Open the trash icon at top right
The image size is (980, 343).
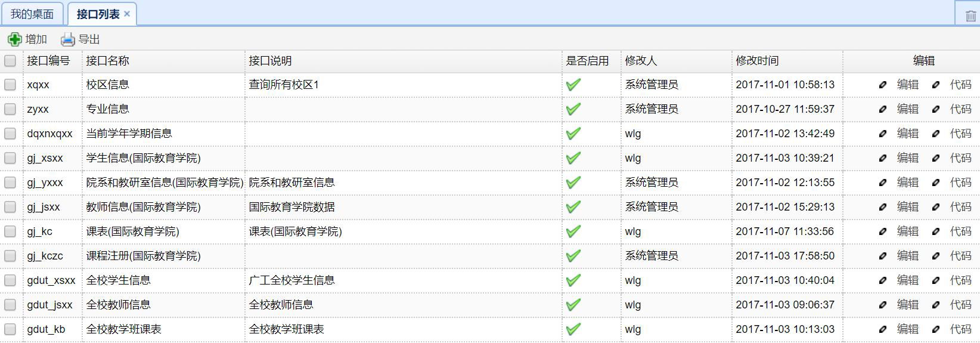970,16
